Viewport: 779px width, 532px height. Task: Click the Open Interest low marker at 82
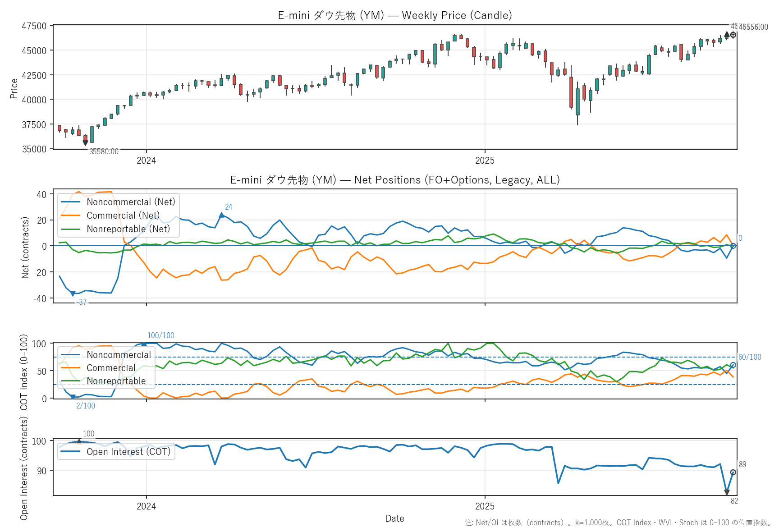click(727, 492)
